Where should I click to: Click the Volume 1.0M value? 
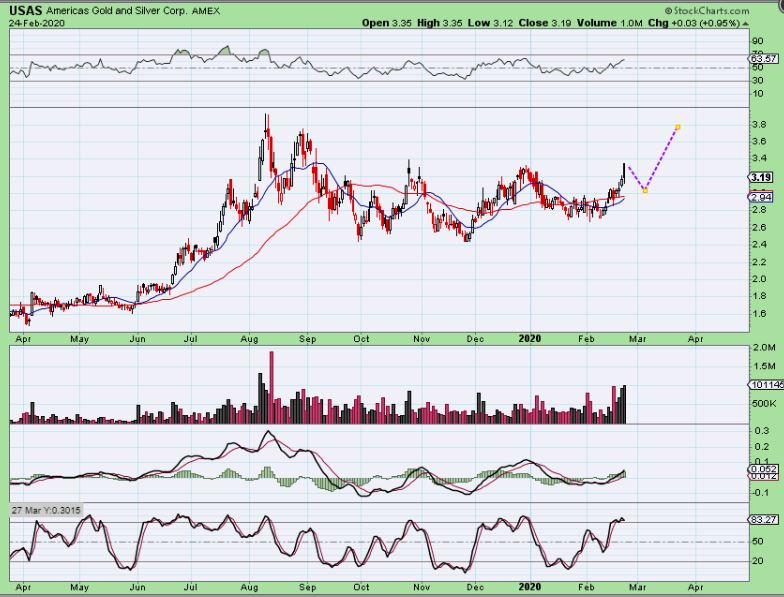pyautogui.click(x=609, y=23)
